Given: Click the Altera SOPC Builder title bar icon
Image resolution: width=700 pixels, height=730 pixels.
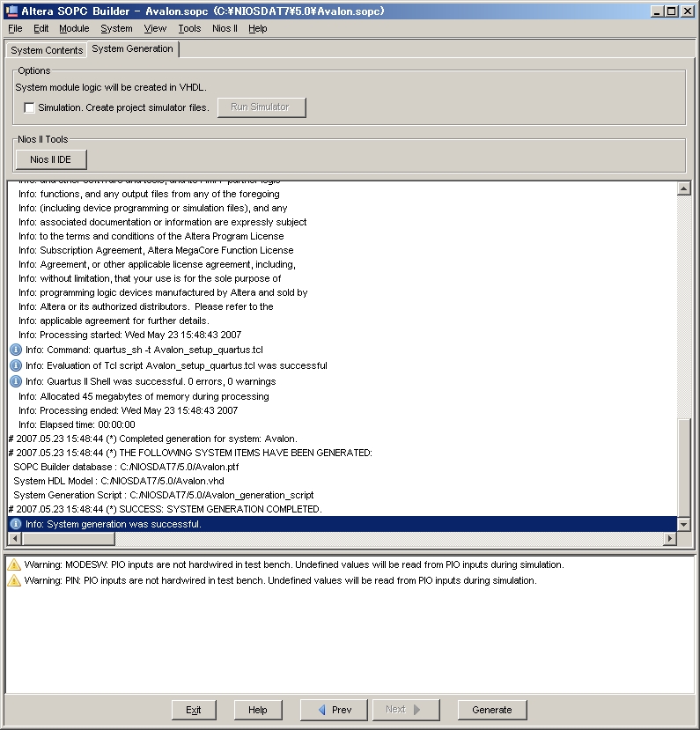Looking at the screenshot, I should pyautogui.click(x=11, y=11).
